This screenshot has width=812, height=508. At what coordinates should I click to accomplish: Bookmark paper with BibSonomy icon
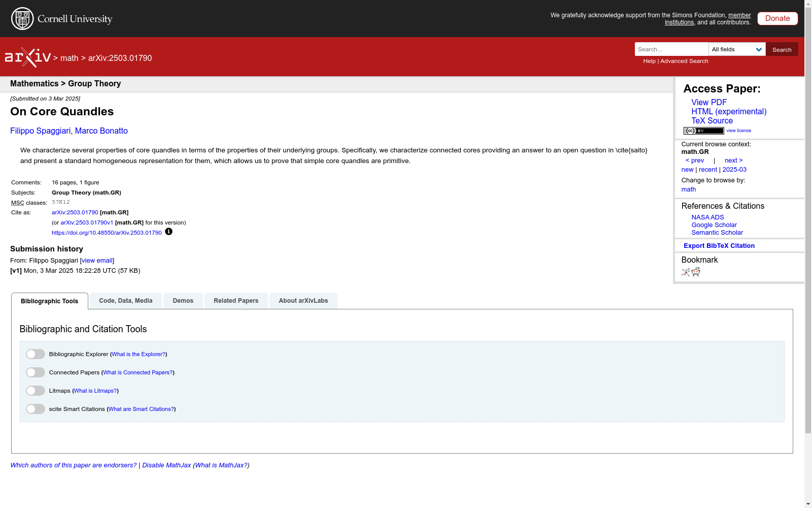click(686, 272)
